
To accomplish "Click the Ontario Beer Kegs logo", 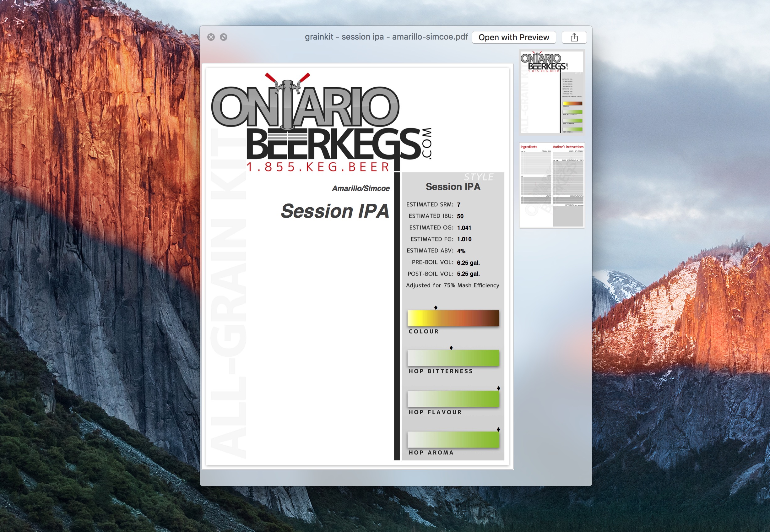I will click(322, 122).
